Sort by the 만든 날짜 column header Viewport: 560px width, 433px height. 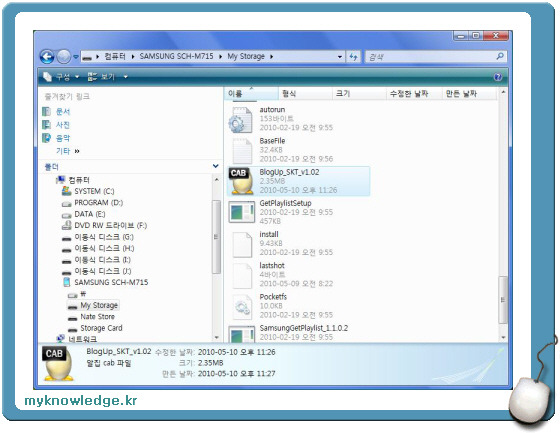469,94
